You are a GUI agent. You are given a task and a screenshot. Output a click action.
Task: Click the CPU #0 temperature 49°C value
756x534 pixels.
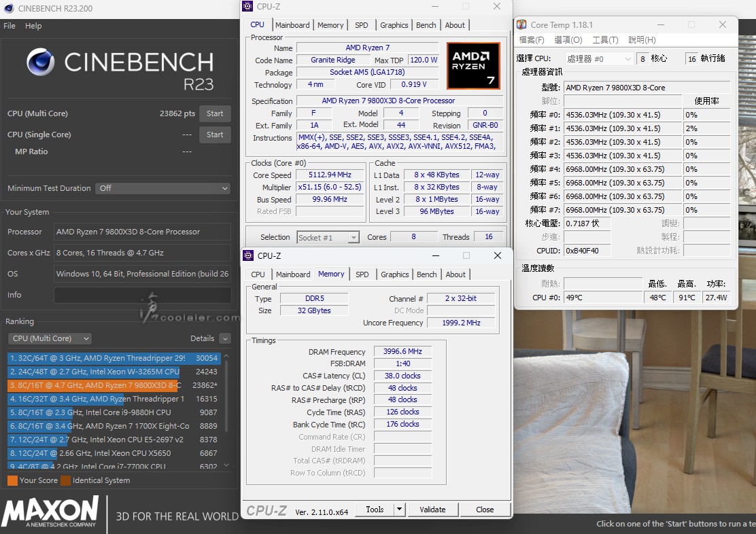[602, 298]
